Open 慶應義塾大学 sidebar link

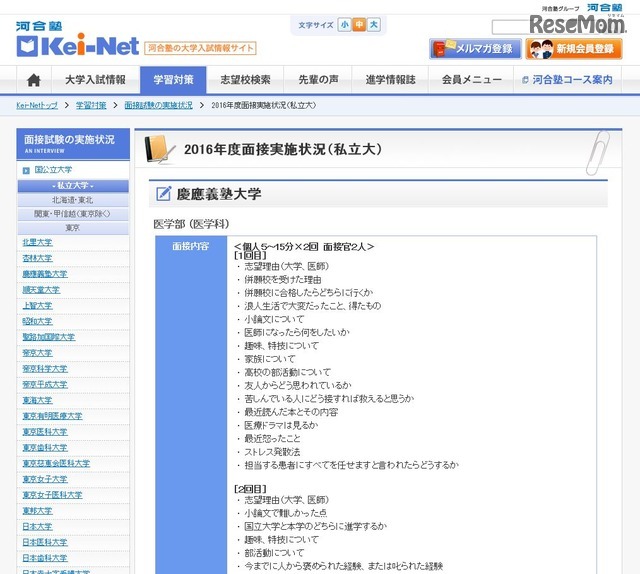pos(44,274)
